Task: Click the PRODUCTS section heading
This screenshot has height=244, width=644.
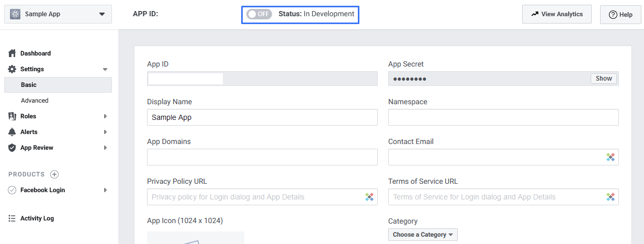Action: [x=27, y=174]
